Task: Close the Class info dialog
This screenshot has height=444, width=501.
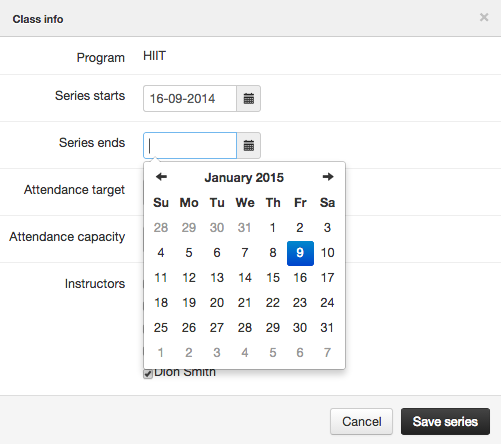Action: point(484,17)
